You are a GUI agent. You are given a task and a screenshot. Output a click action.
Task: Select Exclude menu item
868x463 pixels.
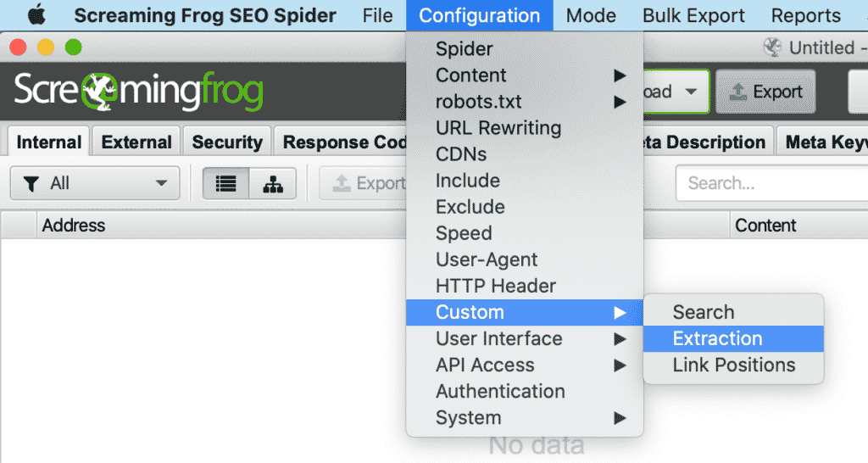(x=525, y=207)
